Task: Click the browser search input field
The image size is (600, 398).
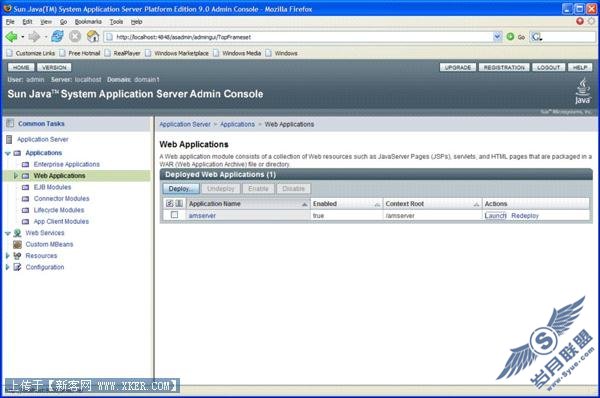Action: pos(569,37)
